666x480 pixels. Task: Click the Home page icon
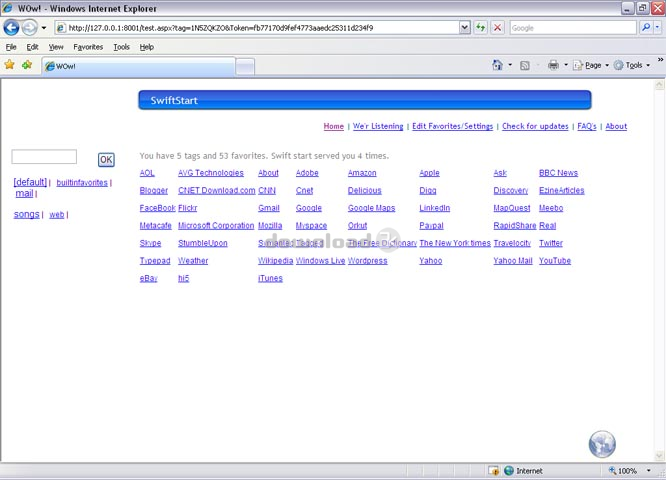497,65
